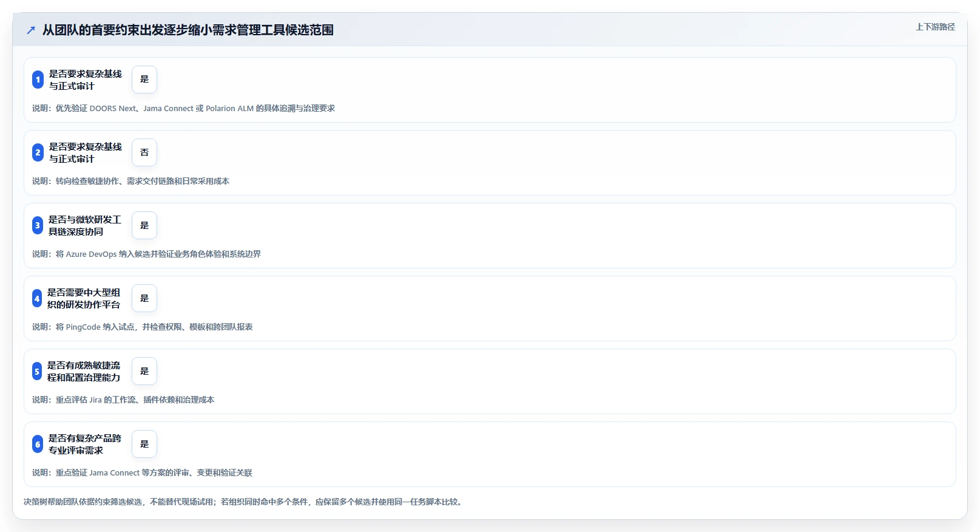Click step 1 question 是否要求复杂基线与正式审计

pos(85,80)
